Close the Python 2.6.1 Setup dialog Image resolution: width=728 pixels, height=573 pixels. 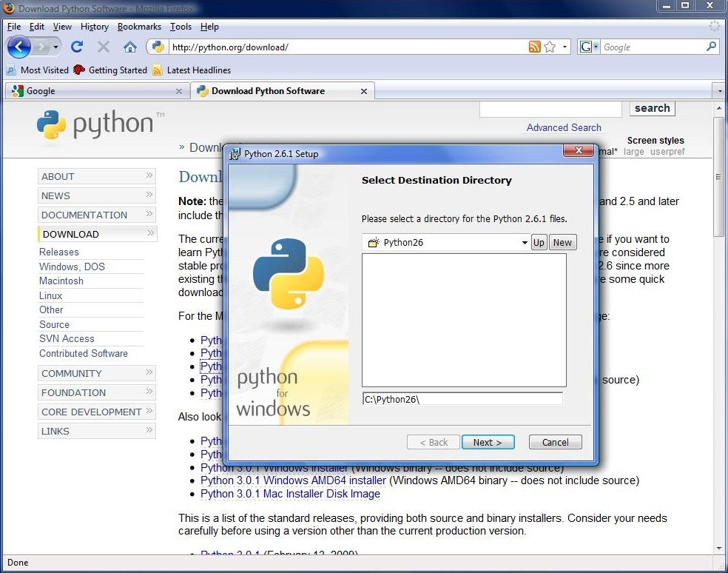click(x=579, y=150)
